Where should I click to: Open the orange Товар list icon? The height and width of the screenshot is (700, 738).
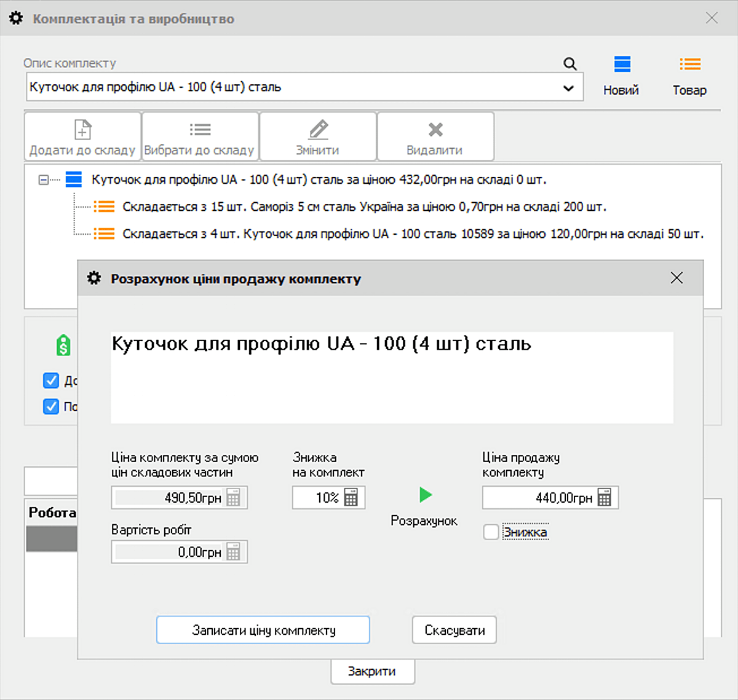click(x=689, y=65)
